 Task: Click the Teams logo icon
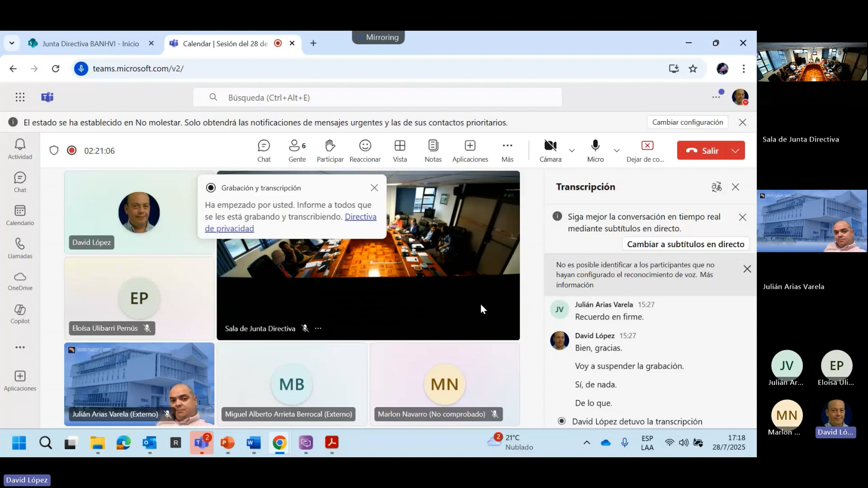pos(47,97)
